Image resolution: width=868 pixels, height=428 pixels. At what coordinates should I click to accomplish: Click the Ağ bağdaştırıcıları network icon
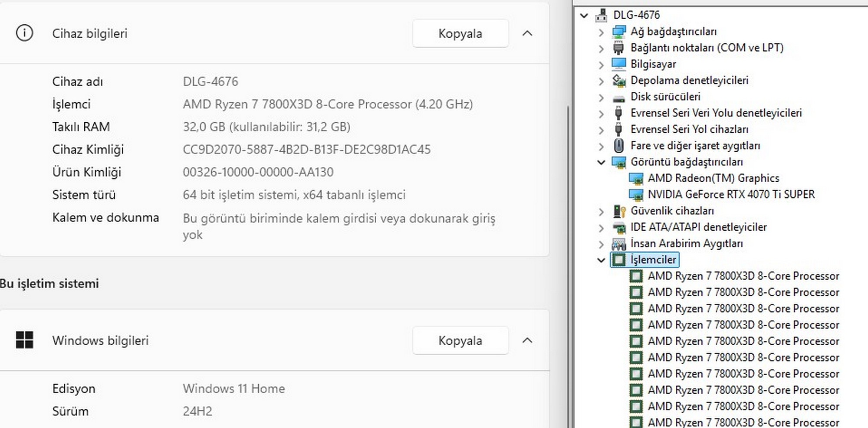(618, 32)
